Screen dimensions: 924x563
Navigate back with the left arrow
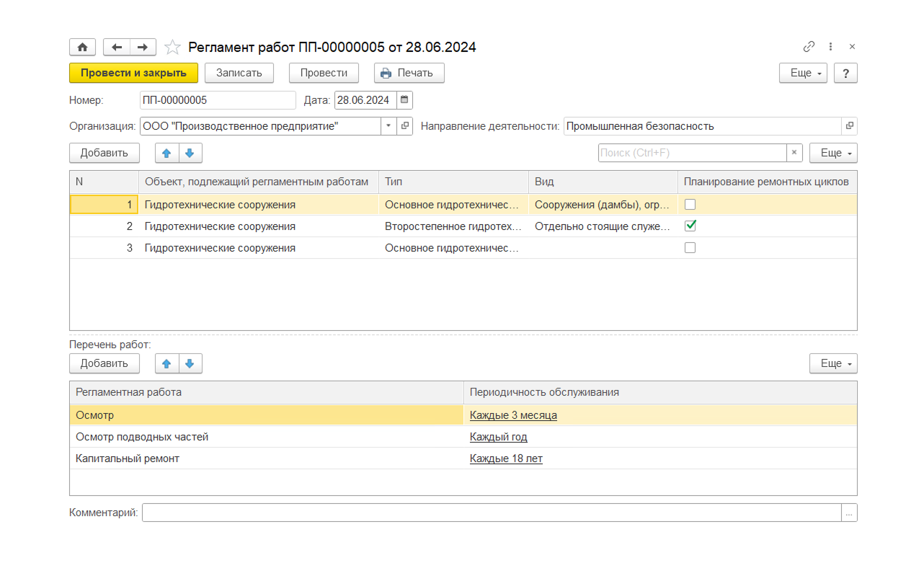pyautogui.click(x=117, y=47)
